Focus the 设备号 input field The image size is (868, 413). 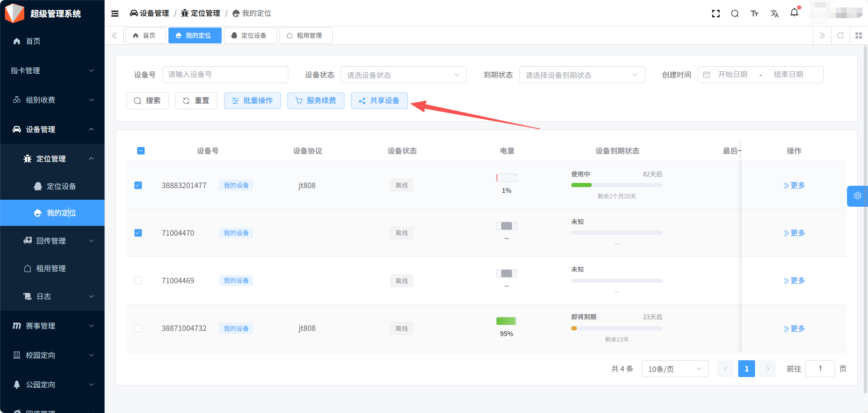pos(225,75)
